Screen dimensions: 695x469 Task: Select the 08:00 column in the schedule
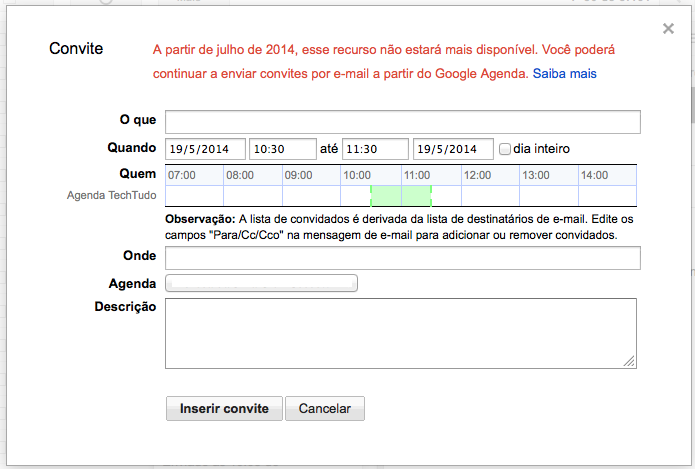click(x=253, y=175)
